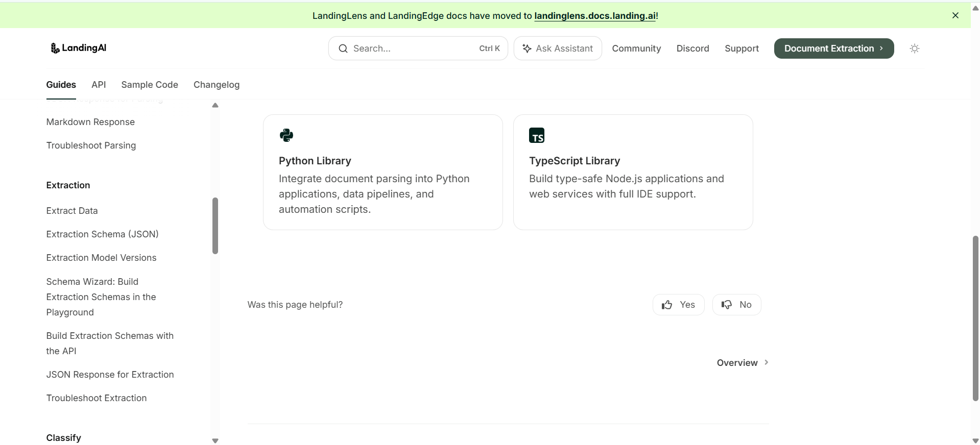Click the thumbs-up icon

[667, 305]
